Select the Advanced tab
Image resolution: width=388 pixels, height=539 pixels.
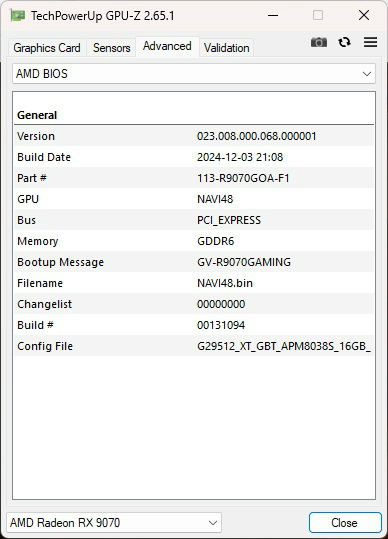(167, 46)
